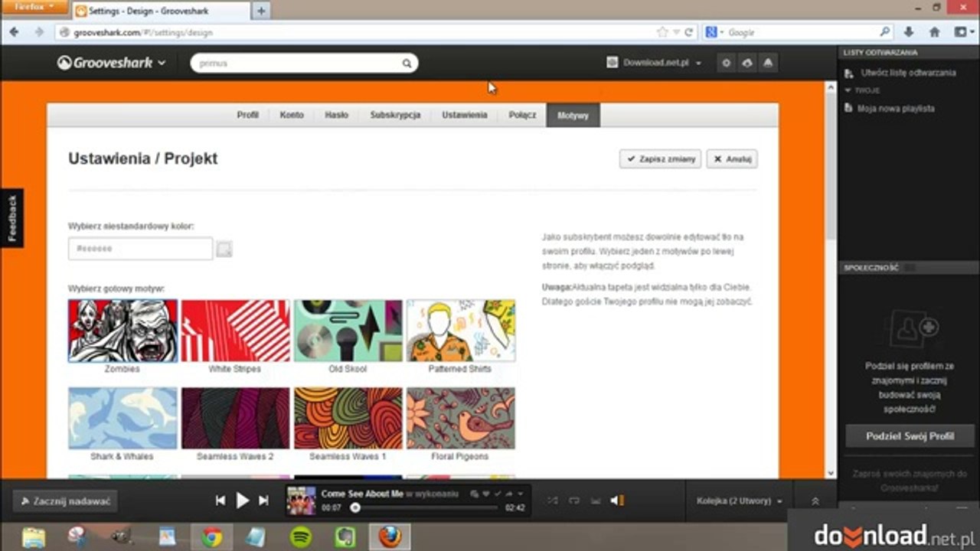Screen dimensions: 980x551
Task: Go to the Firefox home page
Action: (934, 32)
